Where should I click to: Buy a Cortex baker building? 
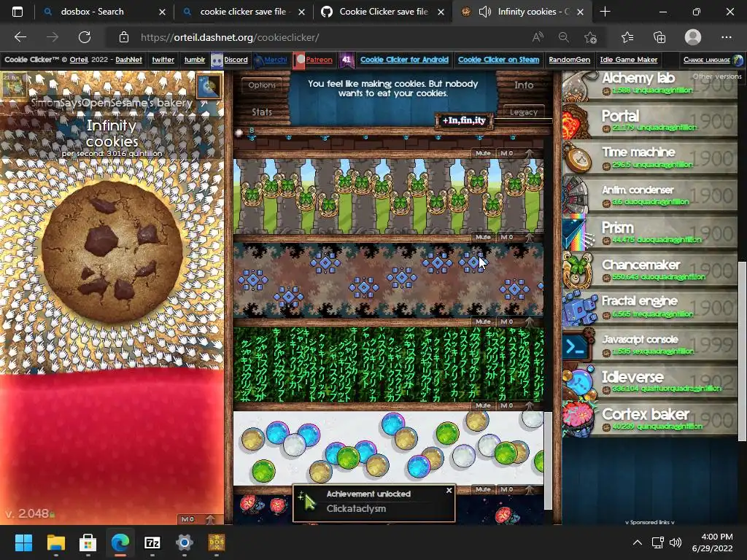(650, 419)
